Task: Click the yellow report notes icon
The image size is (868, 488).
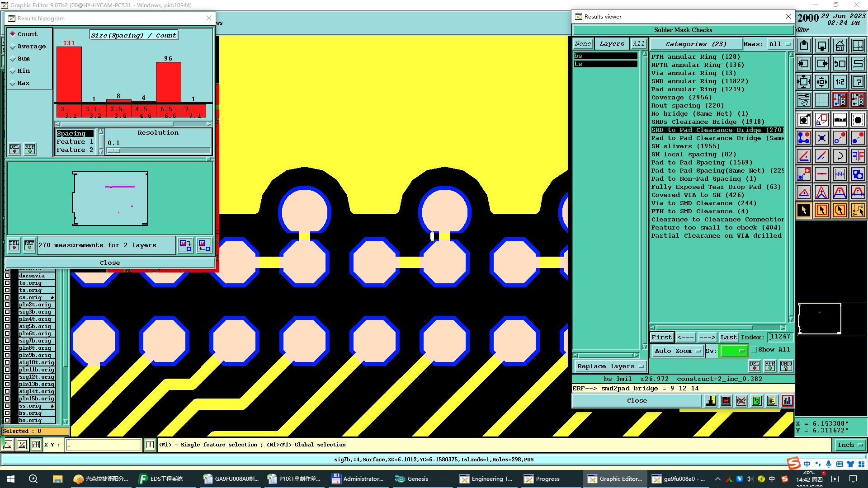Action: (772, 401)
